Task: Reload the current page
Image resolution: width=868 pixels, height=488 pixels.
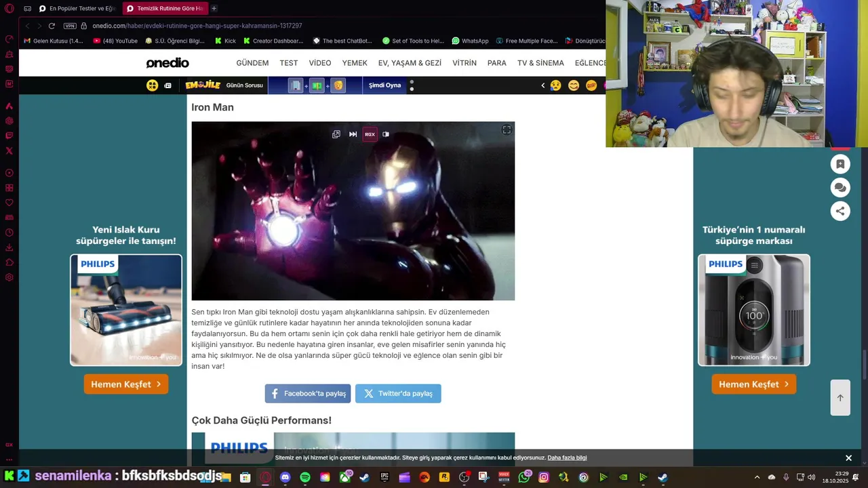Action: (x=52, y=26)
